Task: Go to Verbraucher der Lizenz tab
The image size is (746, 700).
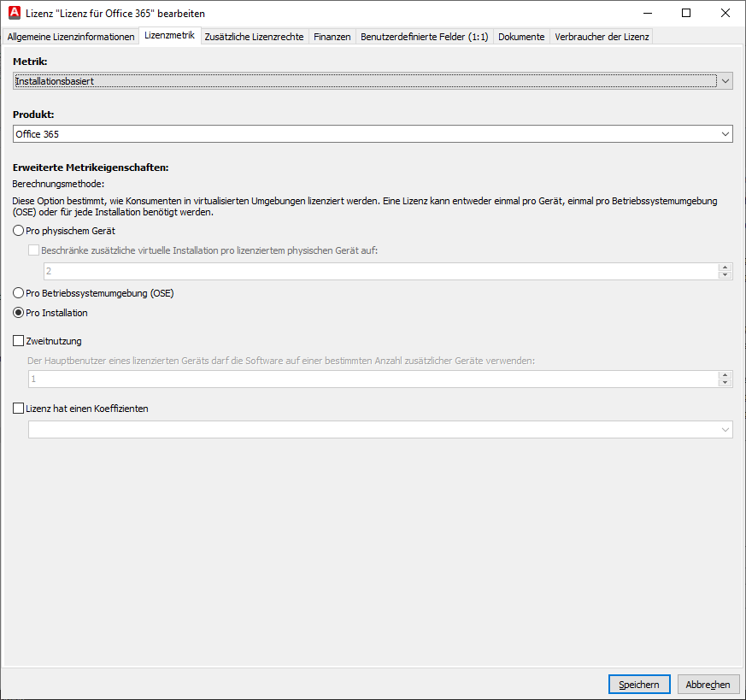Action: [602, 37]
